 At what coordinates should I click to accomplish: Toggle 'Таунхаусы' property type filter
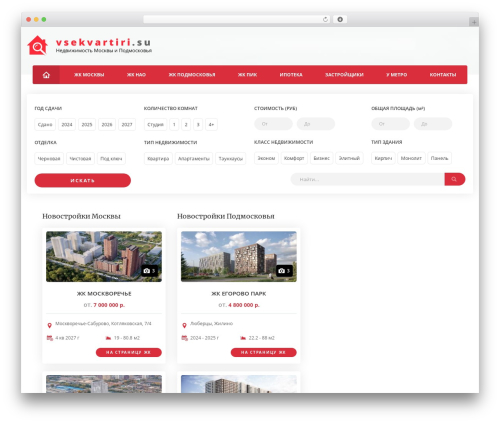tap(231, 158)
